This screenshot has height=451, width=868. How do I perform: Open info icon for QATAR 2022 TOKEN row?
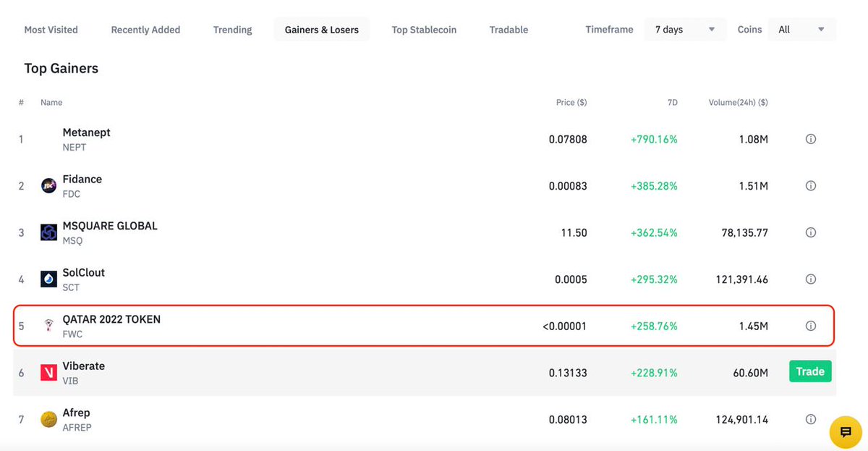[x=810, y=326]
